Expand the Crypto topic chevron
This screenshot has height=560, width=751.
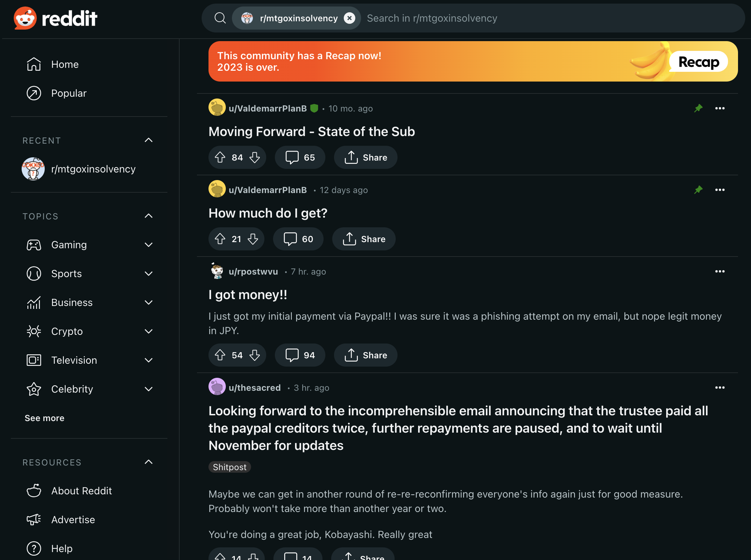(149, 331)
